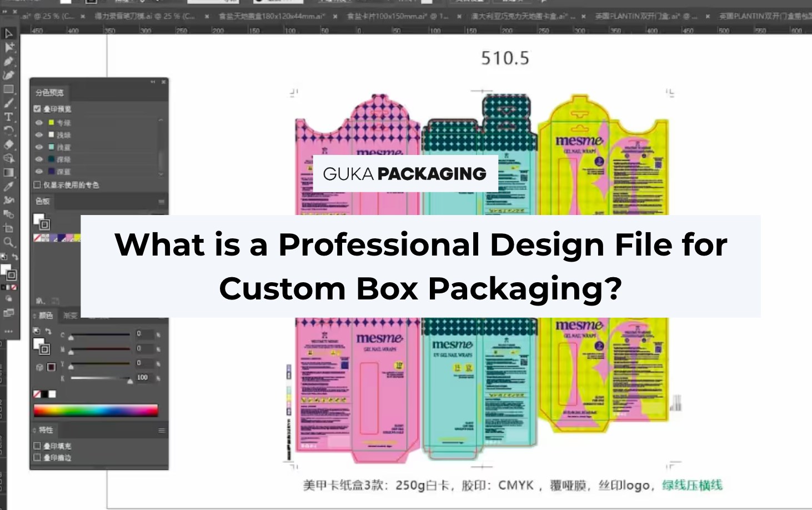Hide the 深蓝 separation eye
This screenshot has width=812, height=510.
39,171
